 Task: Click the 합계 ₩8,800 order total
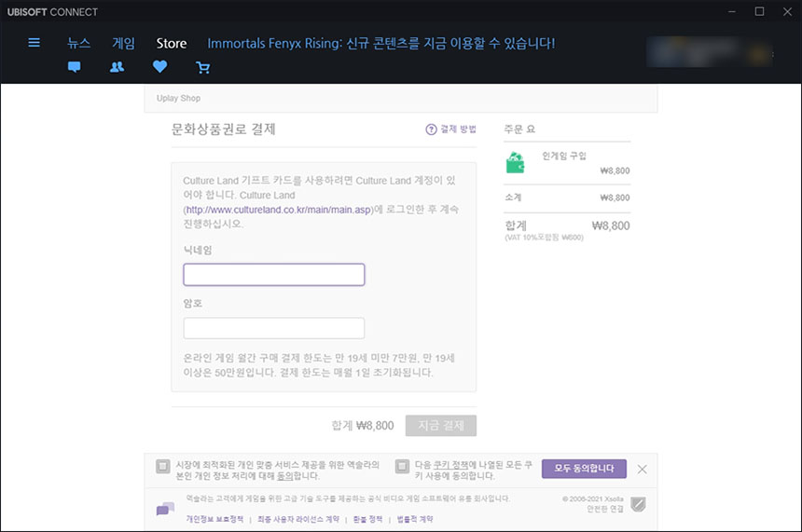coord(567,225)
